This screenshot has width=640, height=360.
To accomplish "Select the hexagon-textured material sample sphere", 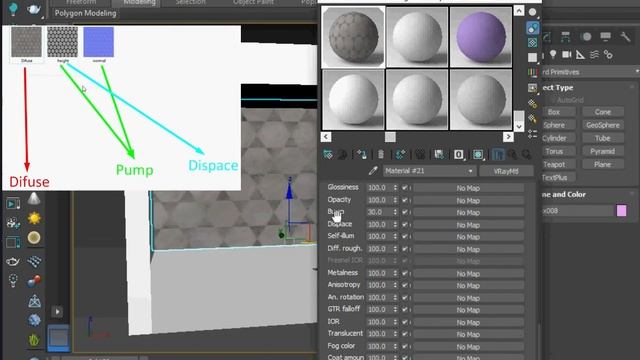I will pyautogui.click(x=353, y=37).
